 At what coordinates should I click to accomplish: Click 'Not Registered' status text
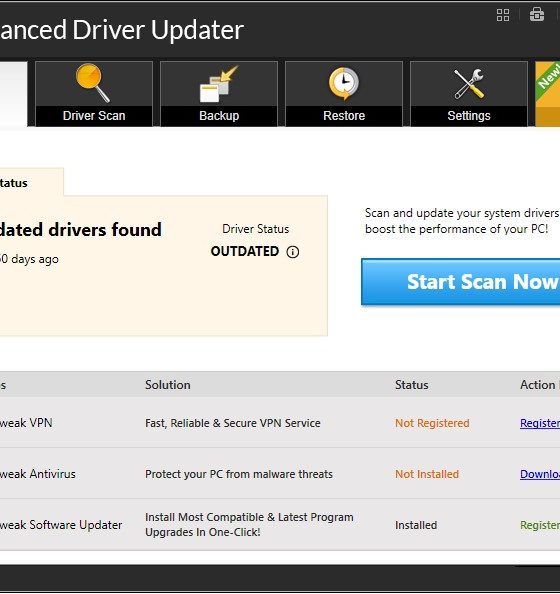click(432, 423)
